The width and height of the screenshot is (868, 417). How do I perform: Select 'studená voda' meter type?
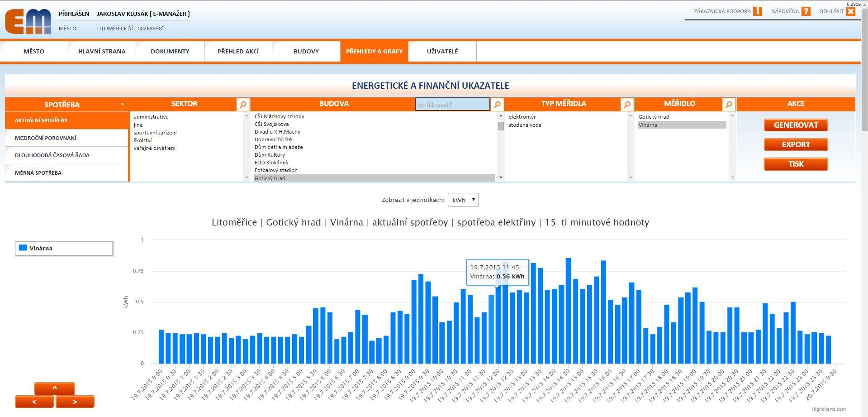[525, 125]
